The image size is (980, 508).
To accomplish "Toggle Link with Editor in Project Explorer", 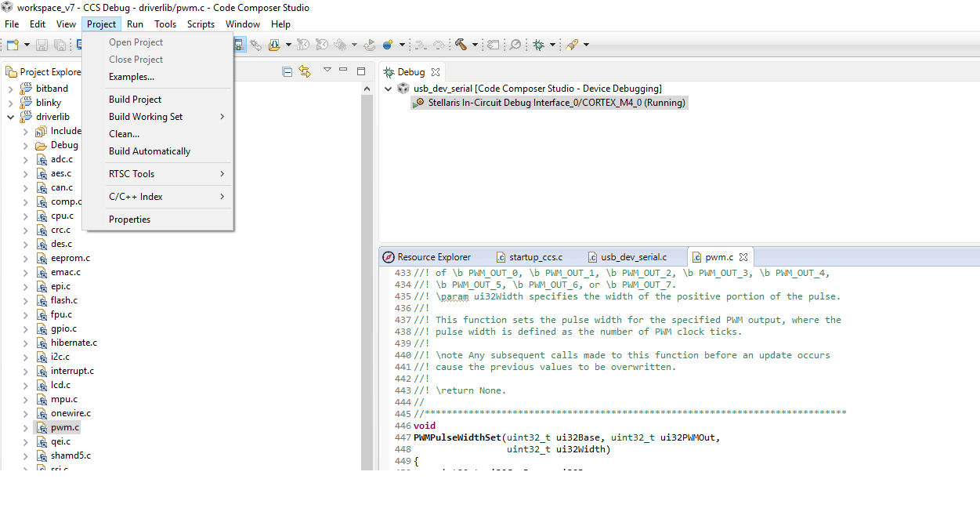I will click(x=305, y=71).
